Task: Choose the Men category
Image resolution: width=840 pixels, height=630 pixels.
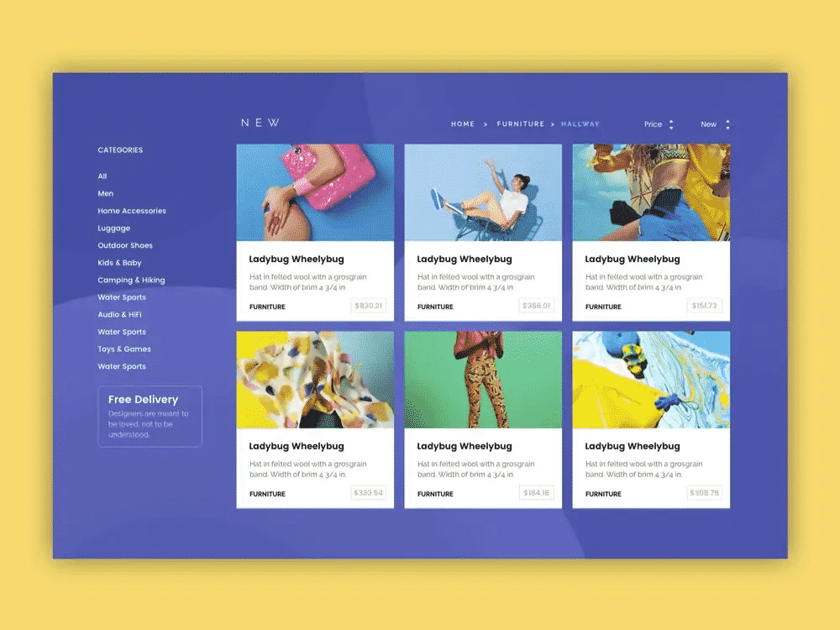Action: click(106, 193)
